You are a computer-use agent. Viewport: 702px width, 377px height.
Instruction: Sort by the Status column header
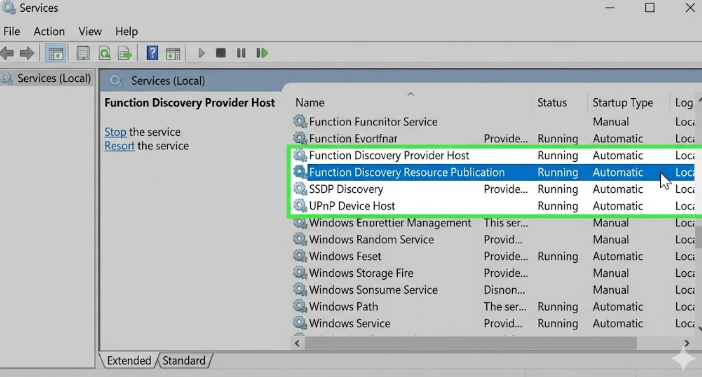click(552, 103)
